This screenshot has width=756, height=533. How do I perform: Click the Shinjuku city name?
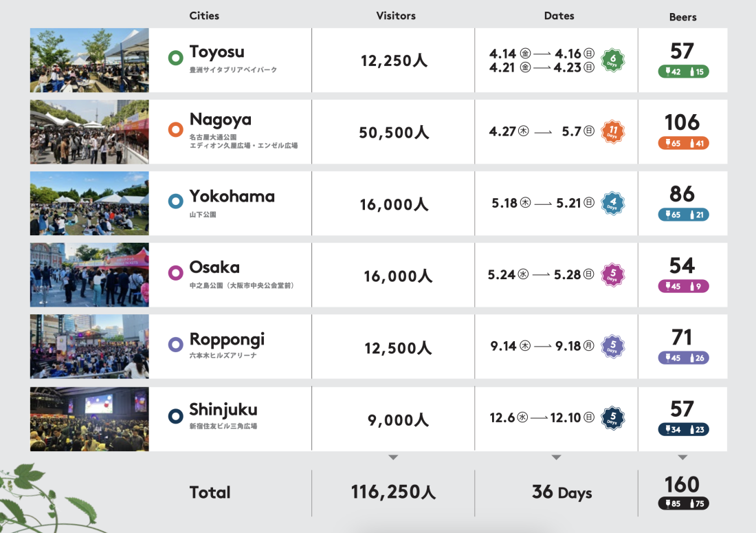click(223, 410)
